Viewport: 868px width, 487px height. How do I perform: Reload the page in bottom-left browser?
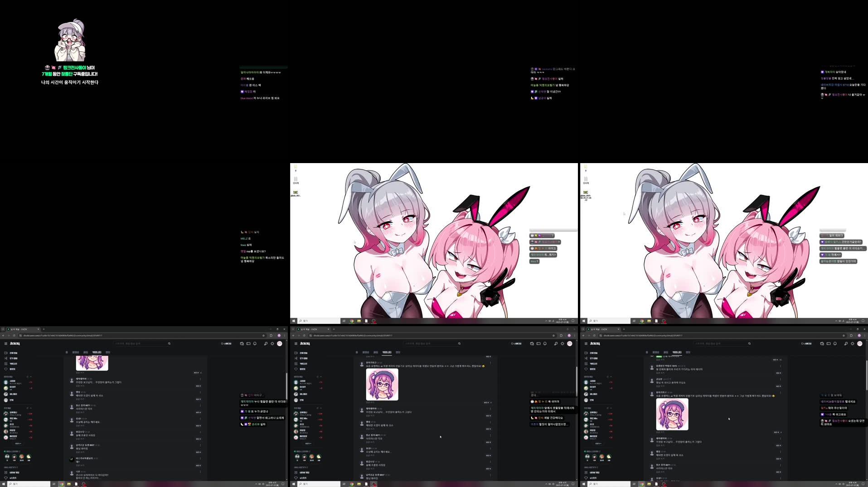[14, 336]
